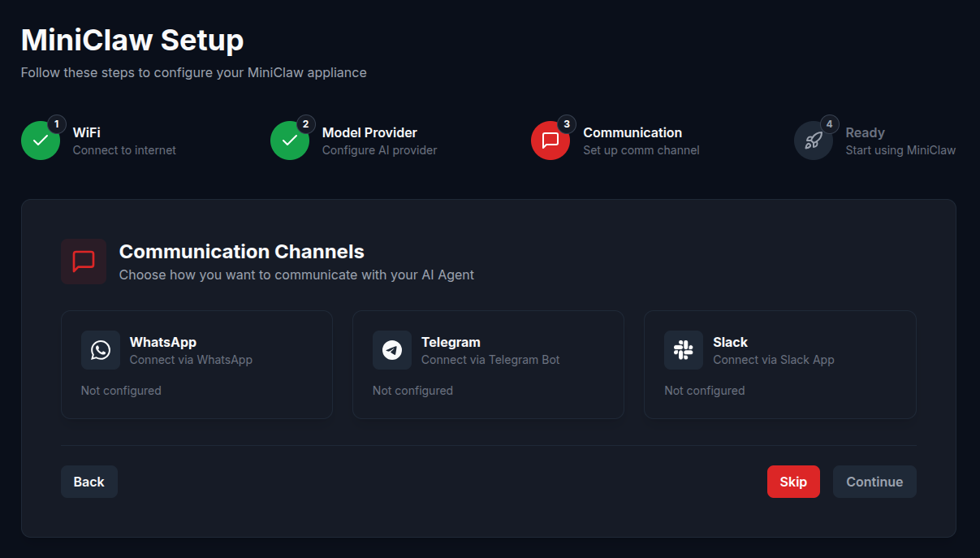Open the WiFi step label
Image resolution: width=980 pixels, height=558 pixels.
tap(87, 132)
